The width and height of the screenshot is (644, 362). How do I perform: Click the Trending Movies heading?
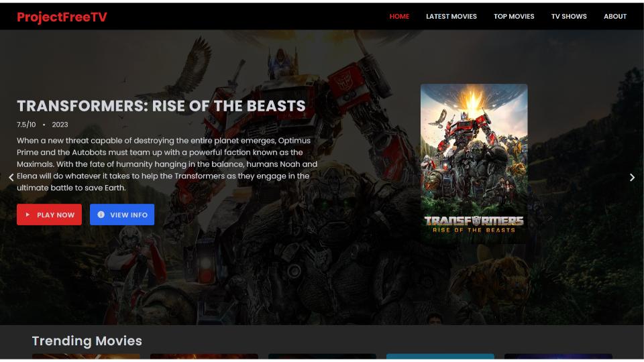pyautogui.click(x=87, y=341)
